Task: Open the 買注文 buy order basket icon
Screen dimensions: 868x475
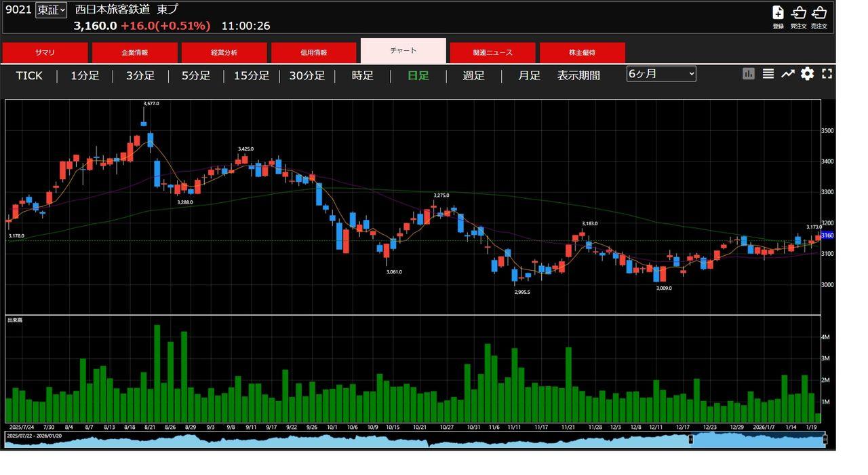Action: tap(799, 14)
